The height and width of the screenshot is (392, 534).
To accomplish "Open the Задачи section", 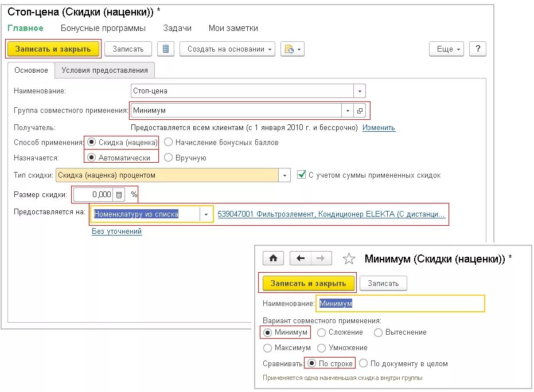I will click(177, 28).
